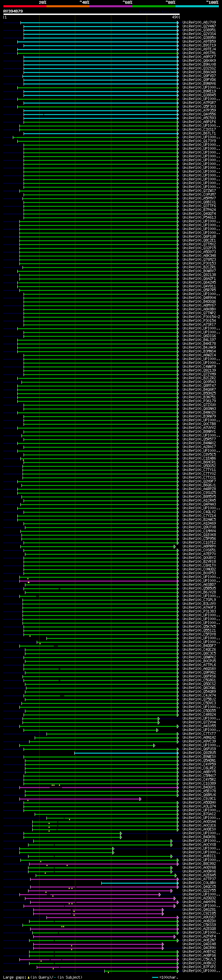The height and width of the screenshot is (980, 222).
Task: Click label UniRef100_Q92138
Action: coord(199,275)
